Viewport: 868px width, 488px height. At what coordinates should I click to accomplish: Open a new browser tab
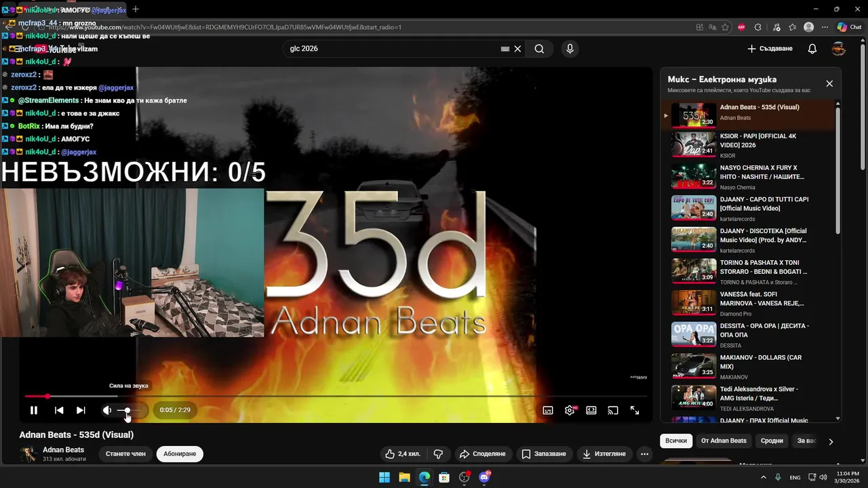(136, 9)
